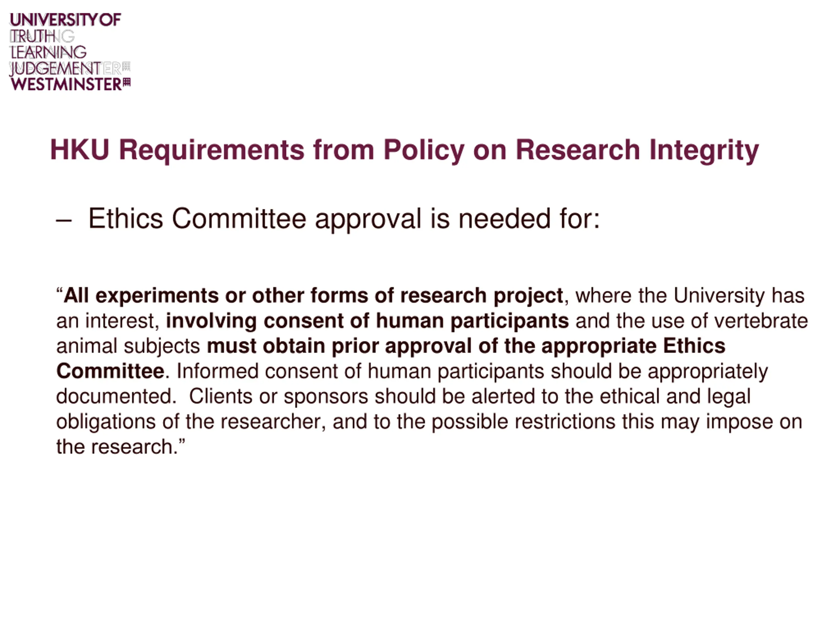This screenshot has width=840, height=630.
Task: Click the 'WESTMINSTER' word in the logo
Action: pyautogui.click(x=66, y=84)
